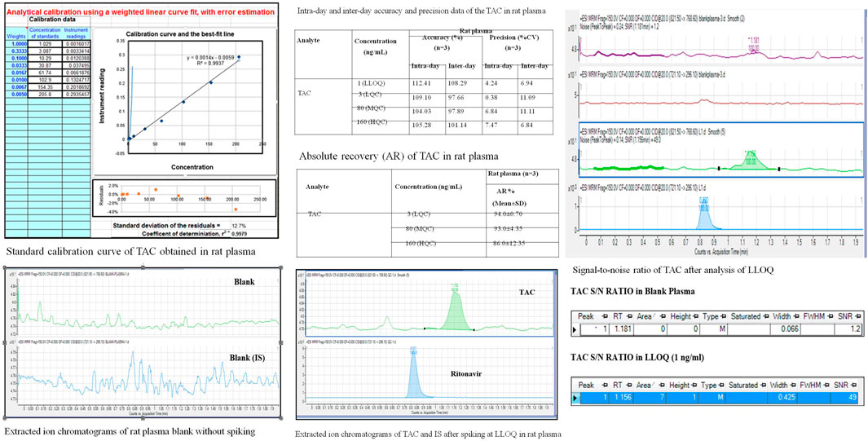
Task: Click weight cell 0.0050 in spreadsheet
Action: click(x=15, y=94)
